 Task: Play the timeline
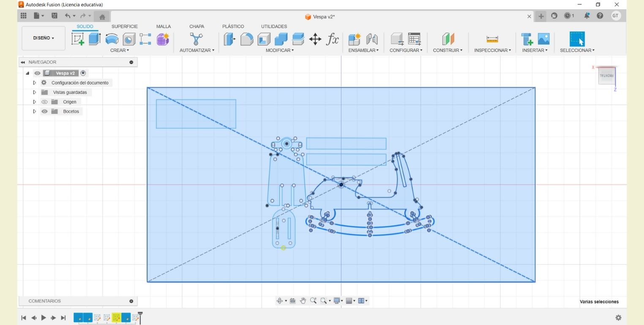click(44, 317)
